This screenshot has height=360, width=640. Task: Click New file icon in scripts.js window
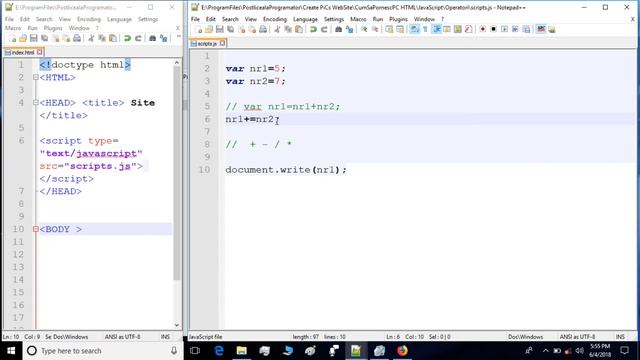pyautogui.click(x=198, y=29)
